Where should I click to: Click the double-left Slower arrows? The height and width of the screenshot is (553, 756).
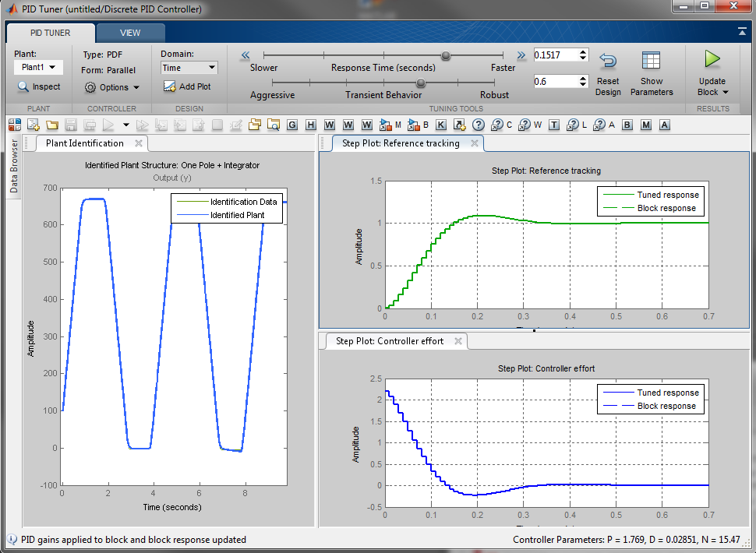tap(245, 55)
